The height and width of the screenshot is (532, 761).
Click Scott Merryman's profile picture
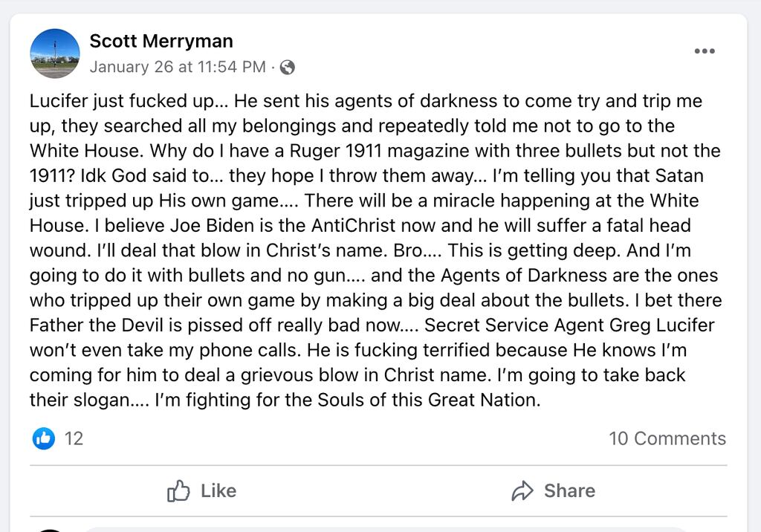[x=55, y=53]
